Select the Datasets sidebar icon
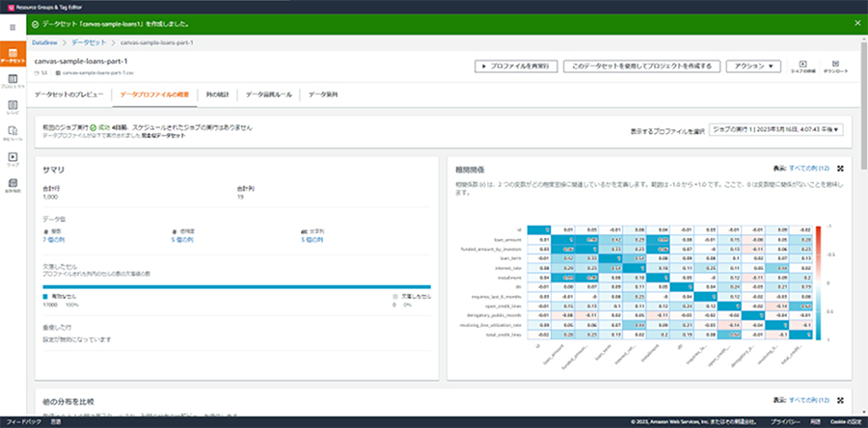Image resolution: width=868 pixels, height=428 pixels. [x=13, y=54]
